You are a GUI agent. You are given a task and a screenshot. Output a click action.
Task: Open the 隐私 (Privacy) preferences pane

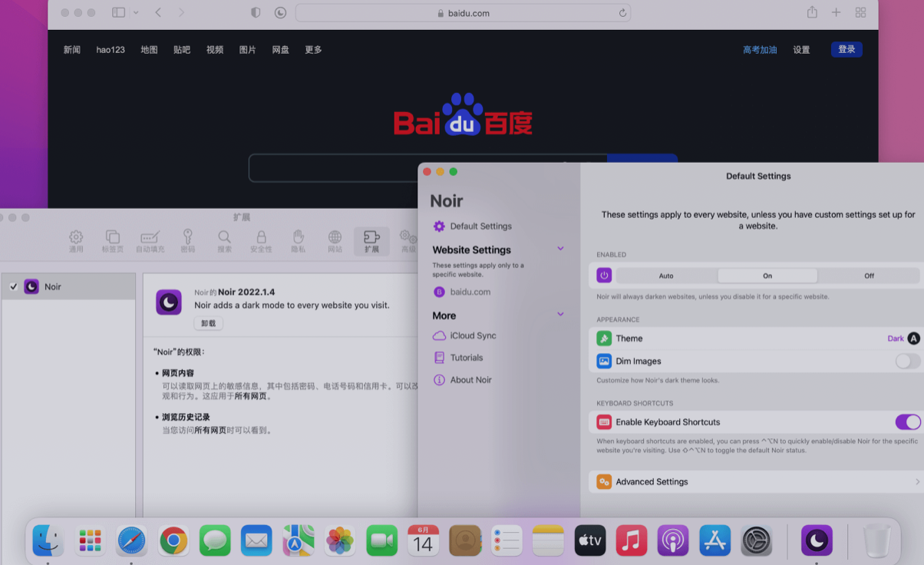tap(298, 240)
